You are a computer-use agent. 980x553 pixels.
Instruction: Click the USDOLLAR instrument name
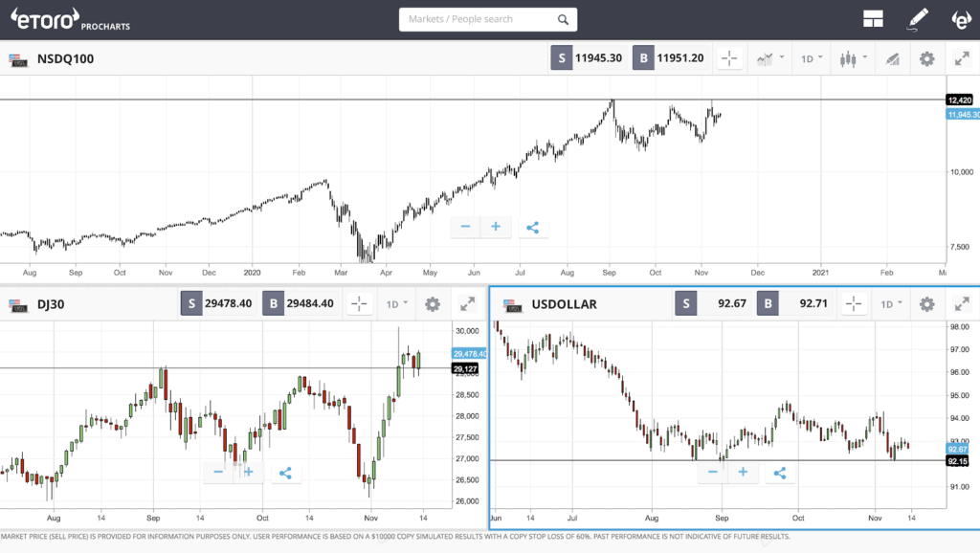click(x=565, y=304)
